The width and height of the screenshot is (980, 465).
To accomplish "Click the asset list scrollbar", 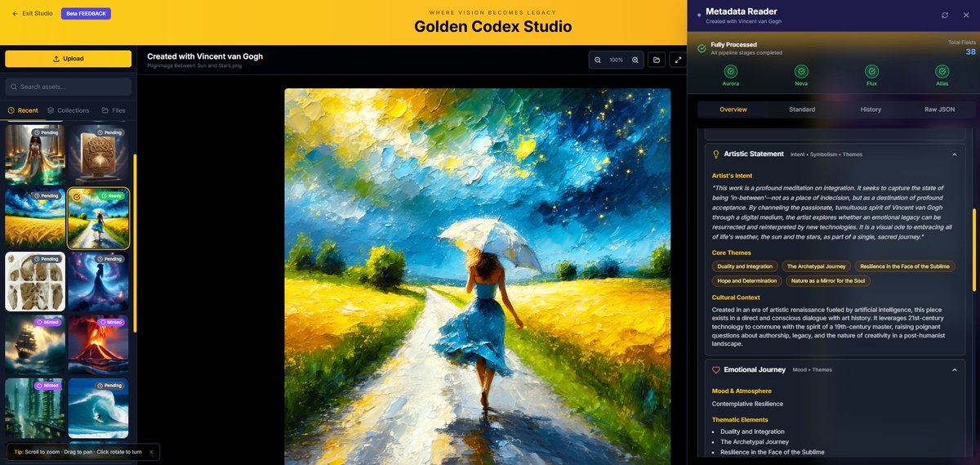I will click(135, 244).
